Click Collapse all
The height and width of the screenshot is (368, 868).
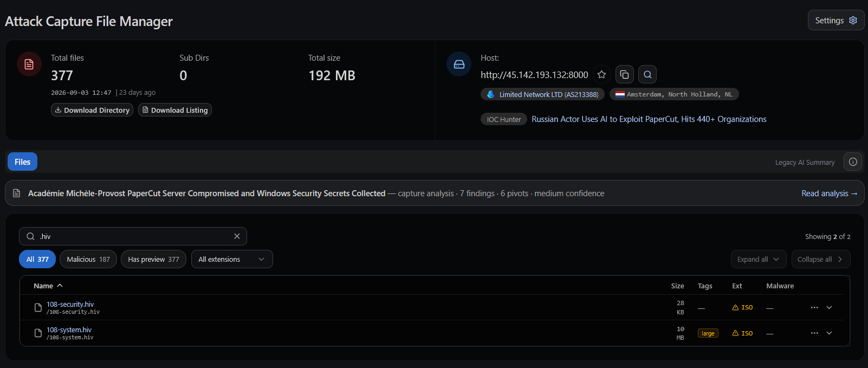[820, 259]
